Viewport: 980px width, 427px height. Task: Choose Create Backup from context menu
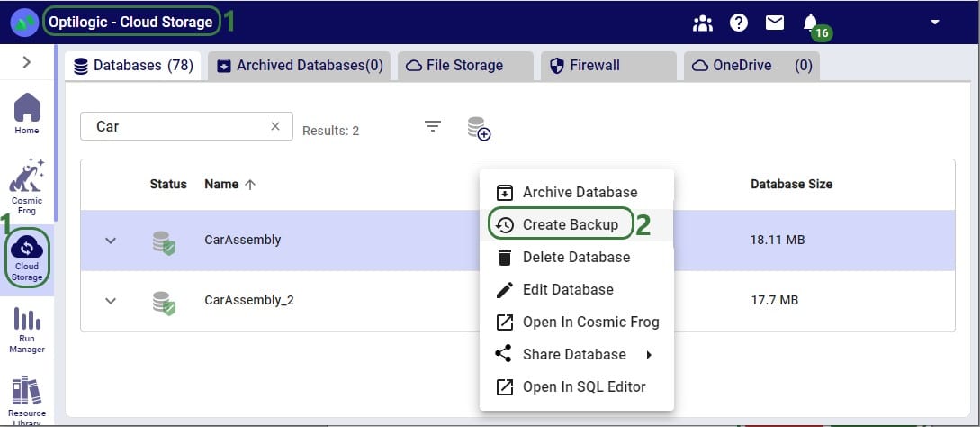point(576,225)
